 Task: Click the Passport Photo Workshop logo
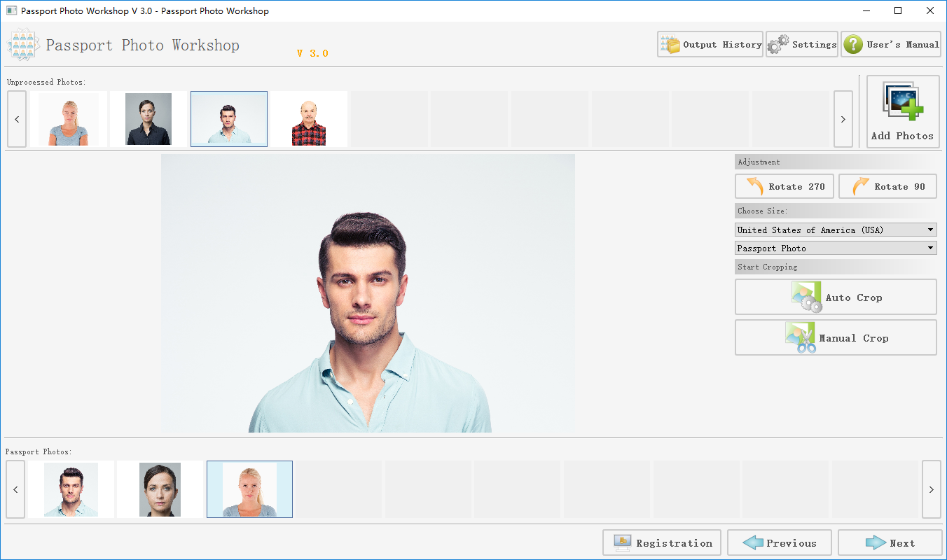[24, 45]
